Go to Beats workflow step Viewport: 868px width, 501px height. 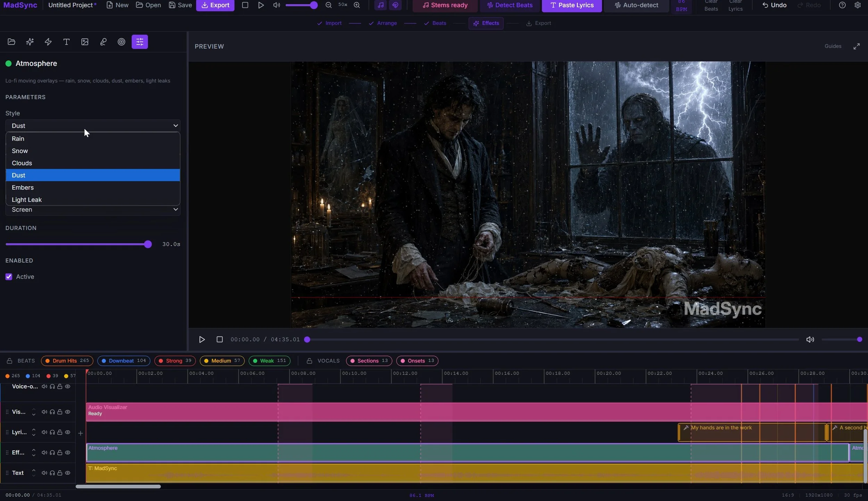(x=435, y=23)
